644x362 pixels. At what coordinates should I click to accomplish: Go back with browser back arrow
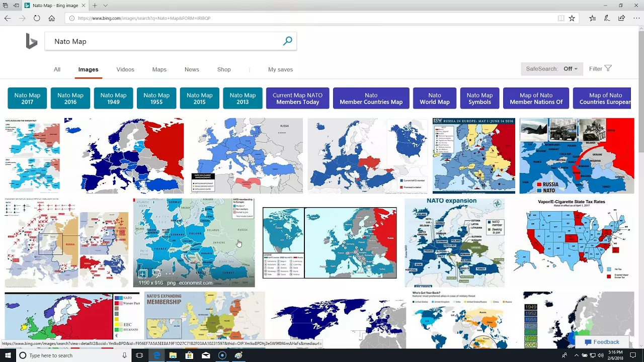[8, 18]
